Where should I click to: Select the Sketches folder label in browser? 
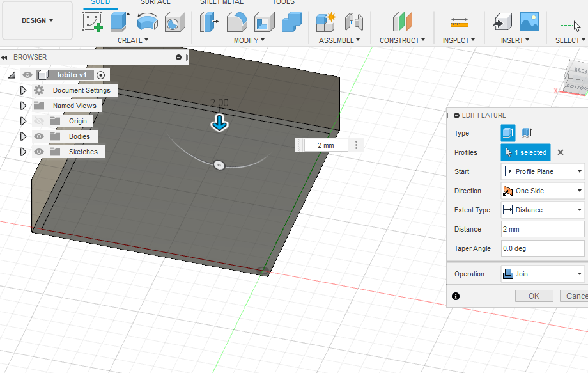click(83, 152)
